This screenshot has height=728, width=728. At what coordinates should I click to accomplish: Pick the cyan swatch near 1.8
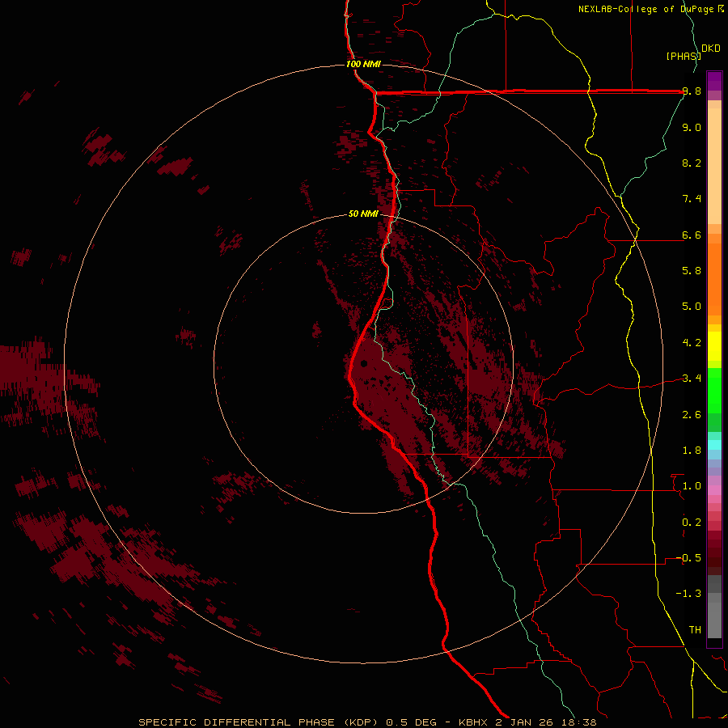714,445
